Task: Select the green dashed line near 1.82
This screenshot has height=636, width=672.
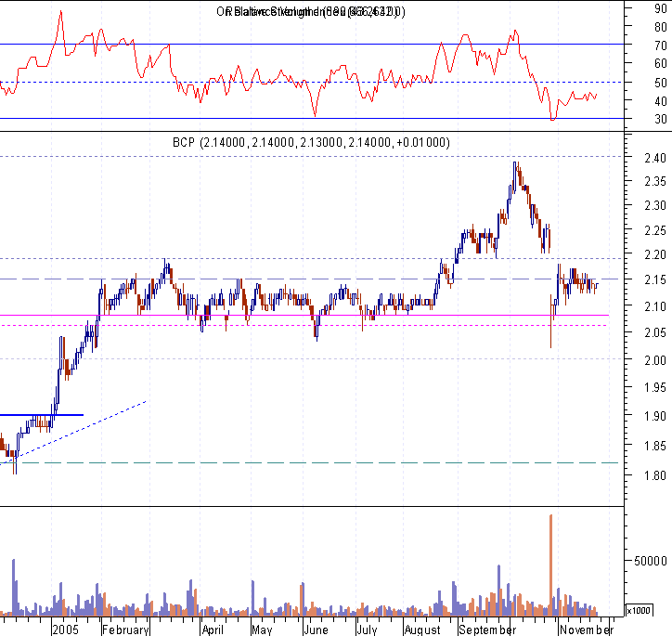Action: tap(309, 463)
